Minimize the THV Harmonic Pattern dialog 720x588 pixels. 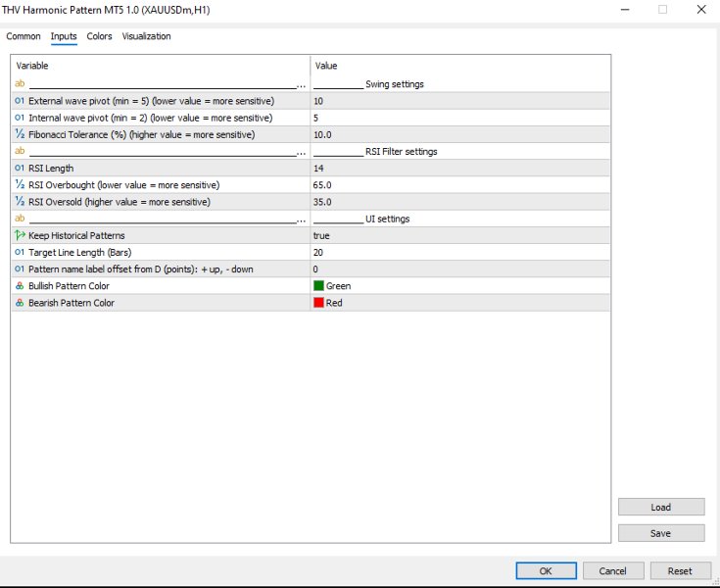coord(625,9)
